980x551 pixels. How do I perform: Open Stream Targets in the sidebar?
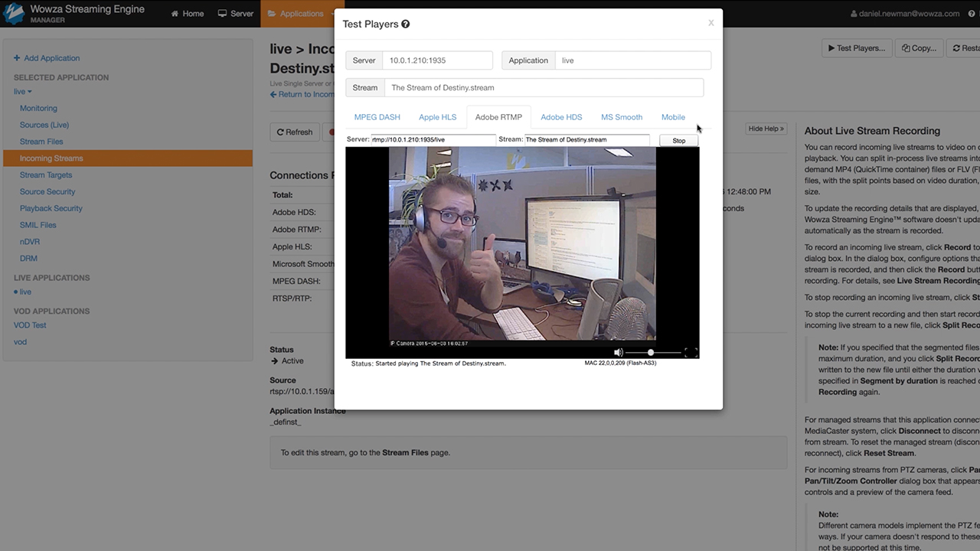pyautogui.click(x=46, y=175)
